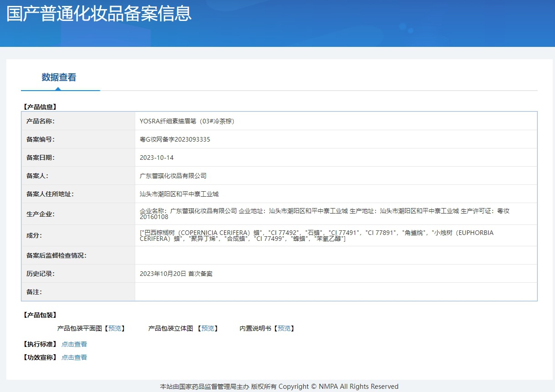Click the filing number 粤G妆网备字2023093335
The height and width of the screenshot is (392, 555).
click(x=175, y=139)
